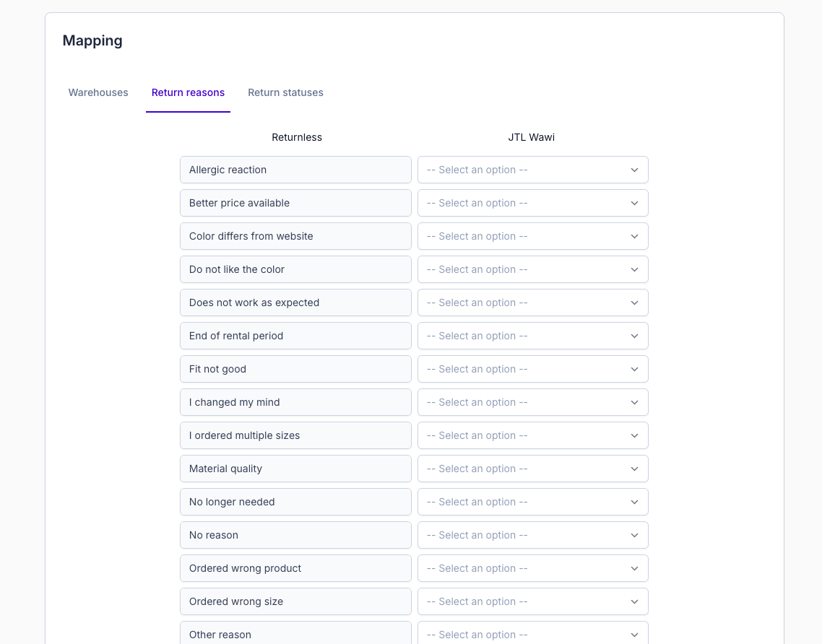Select the Return reasons tab
This screenshot has width=822, height=644.
[188, 92]
